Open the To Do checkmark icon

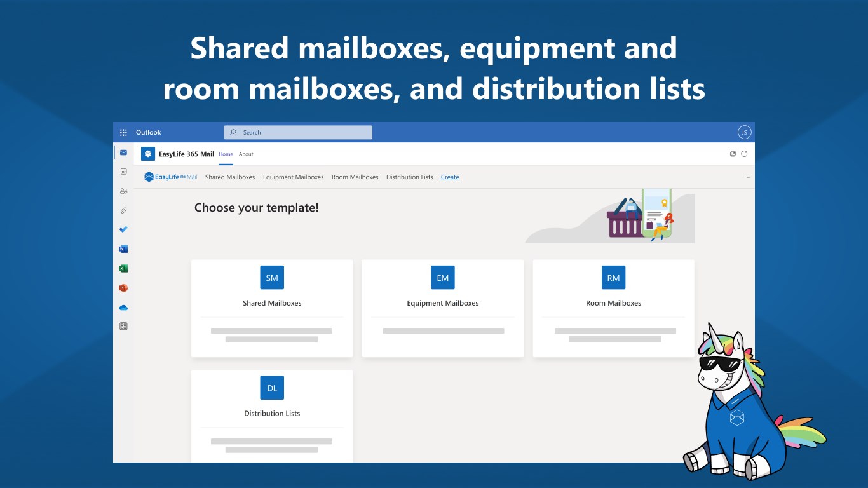click(x=123, y=229)
